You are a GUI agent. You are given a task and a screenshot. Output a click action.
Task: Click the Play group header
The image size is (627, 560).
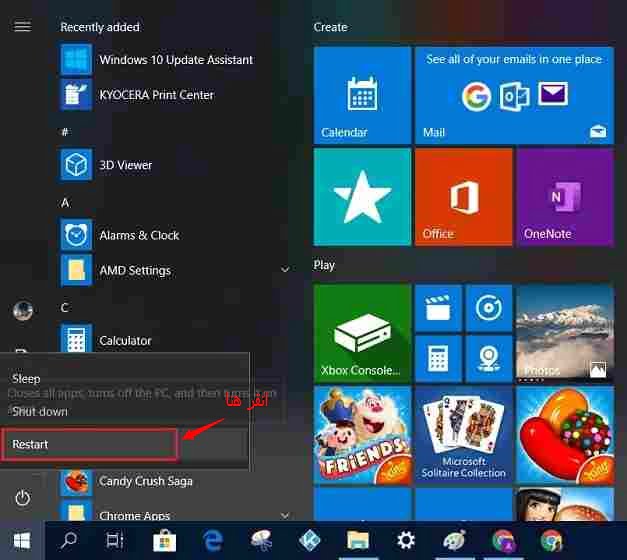[x=324, y=265]
